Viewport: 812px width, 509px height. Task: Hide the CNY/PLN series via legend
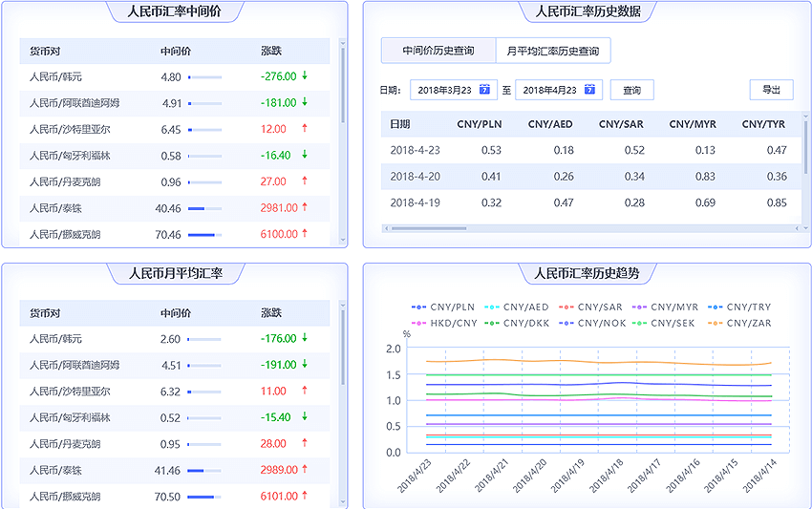tap(443, 308)
